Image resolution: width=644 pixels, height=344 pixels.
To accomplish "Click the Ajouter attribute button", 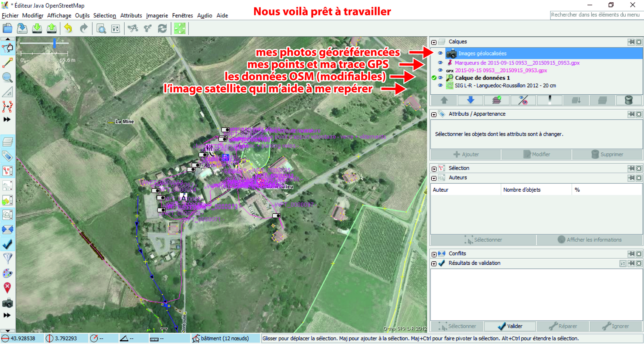I will 466,154.
